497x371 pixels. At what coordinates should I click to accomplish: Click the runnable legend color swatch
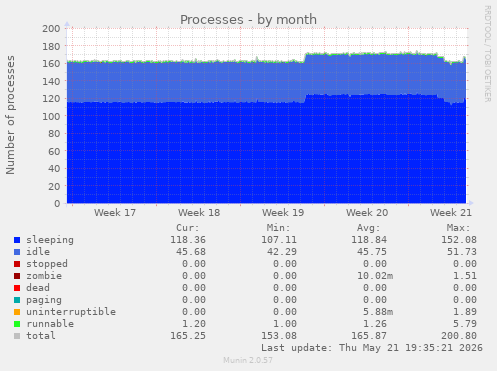tap(17, 324)
